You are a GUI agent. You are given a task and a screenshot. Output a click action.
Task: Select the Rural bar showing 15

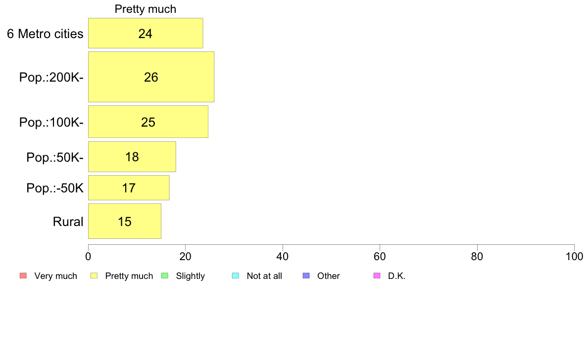(125, 221)
